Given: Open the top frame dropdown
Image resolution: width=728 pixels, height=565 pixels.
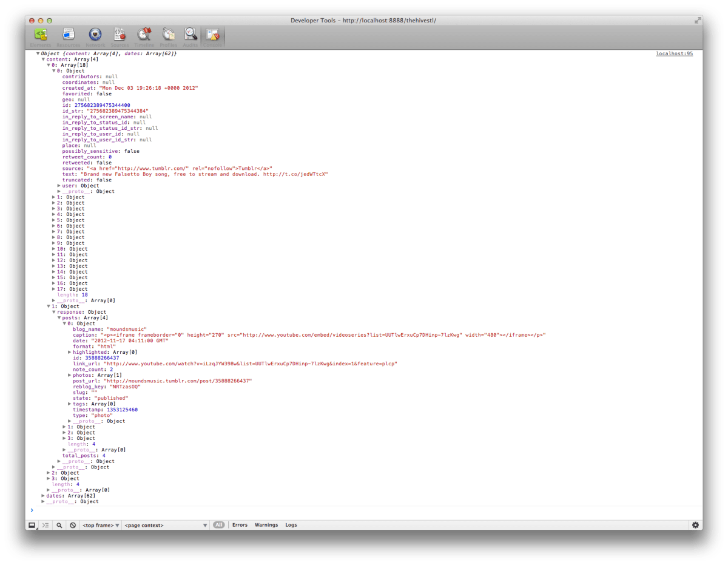Looking at the screenshot, I should tap(101, 525).
